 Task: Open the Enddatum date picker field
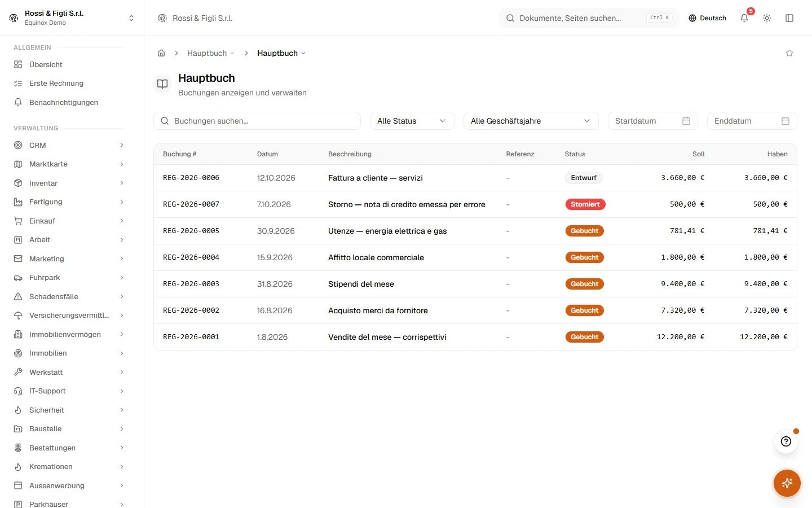[x=752, y=121]
